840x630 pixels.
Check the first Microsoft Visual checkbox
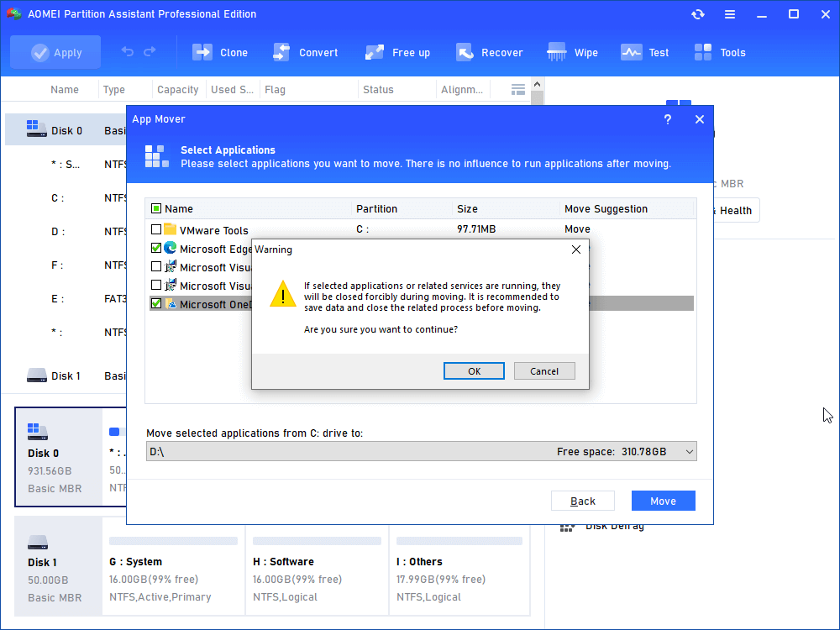click(156, 266)
